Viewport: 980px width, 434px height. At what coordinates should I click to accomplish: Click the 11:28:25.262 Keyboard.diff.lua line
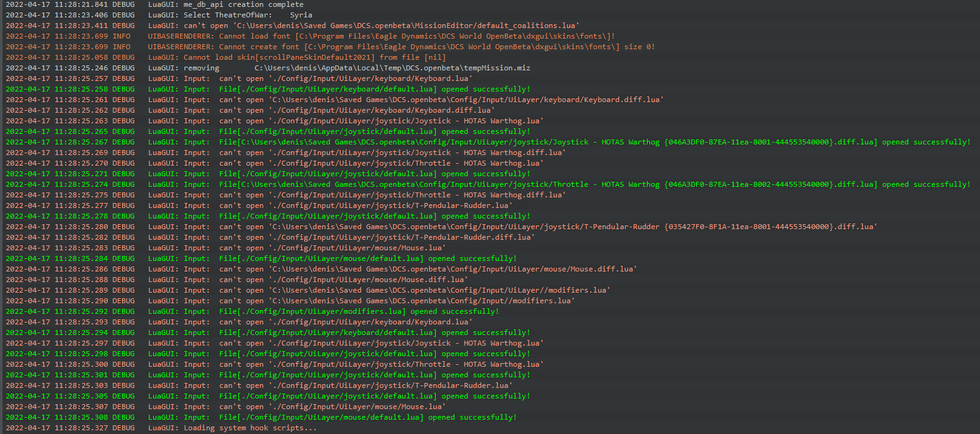(x=250, y=110)
